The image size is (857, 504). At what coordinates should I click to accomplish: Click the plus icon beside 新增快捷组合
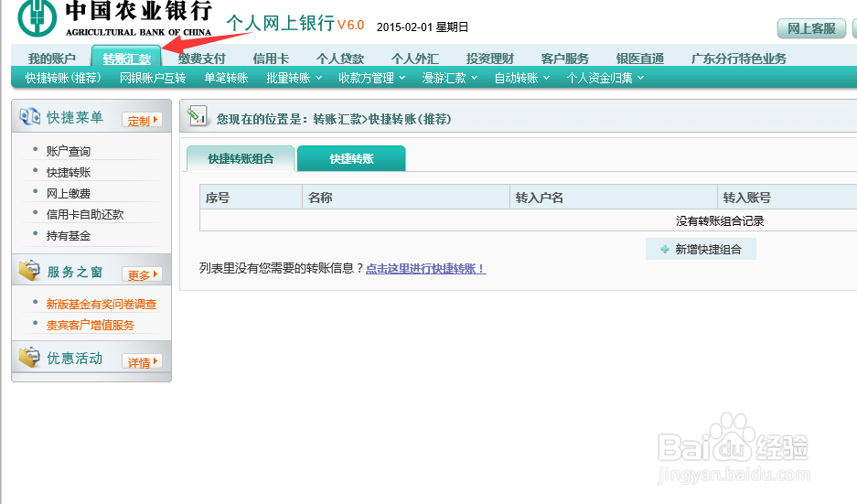click(665, 250)
